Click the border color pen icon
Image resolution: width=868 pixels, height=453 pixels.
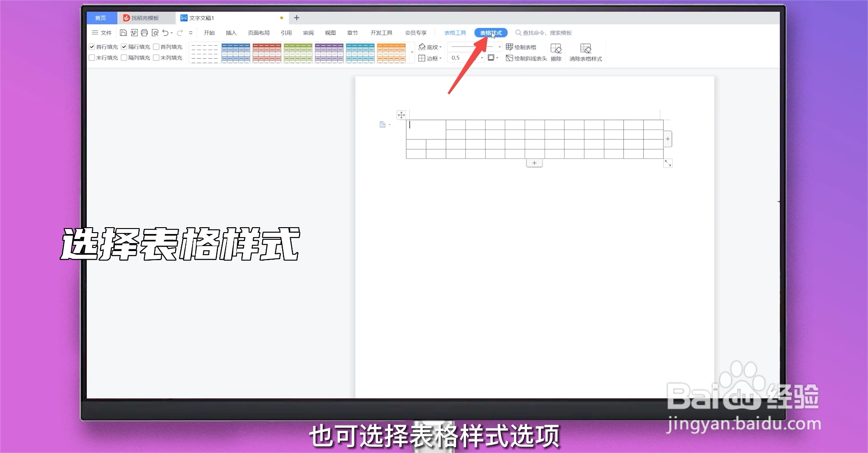point(491,58)
